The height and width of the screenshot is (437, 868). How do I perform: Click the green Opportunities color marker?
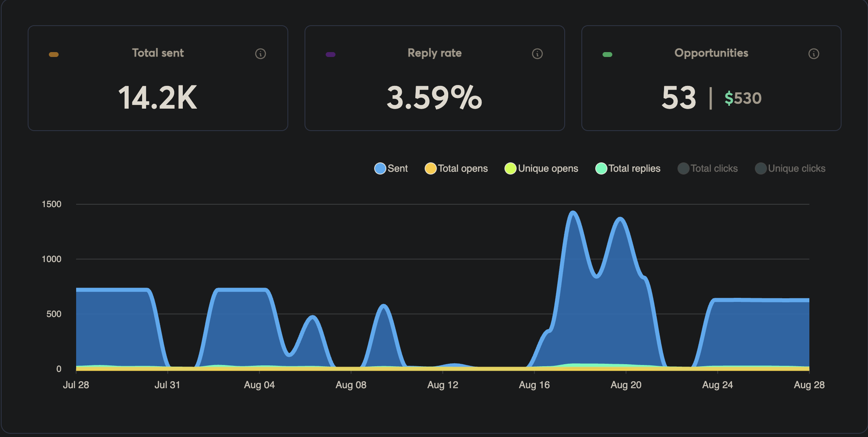point(607,55)
